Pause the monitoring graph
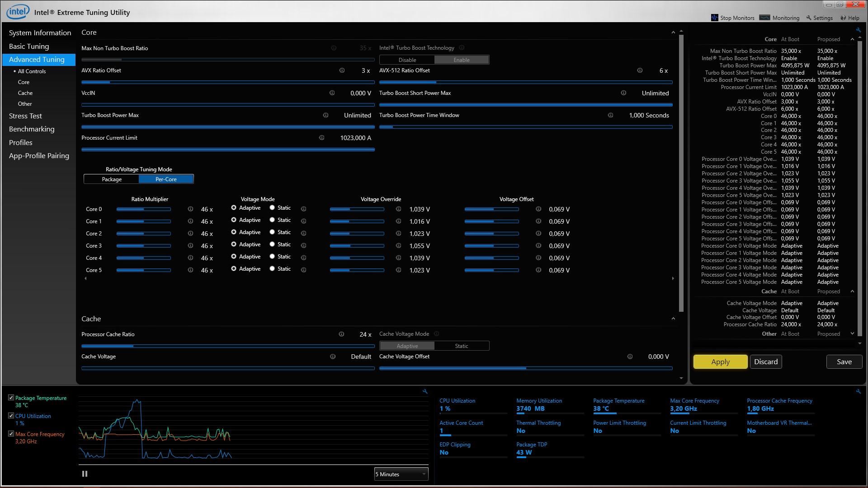The width and height of the screenshot is (868, 488). coord(85,474)
